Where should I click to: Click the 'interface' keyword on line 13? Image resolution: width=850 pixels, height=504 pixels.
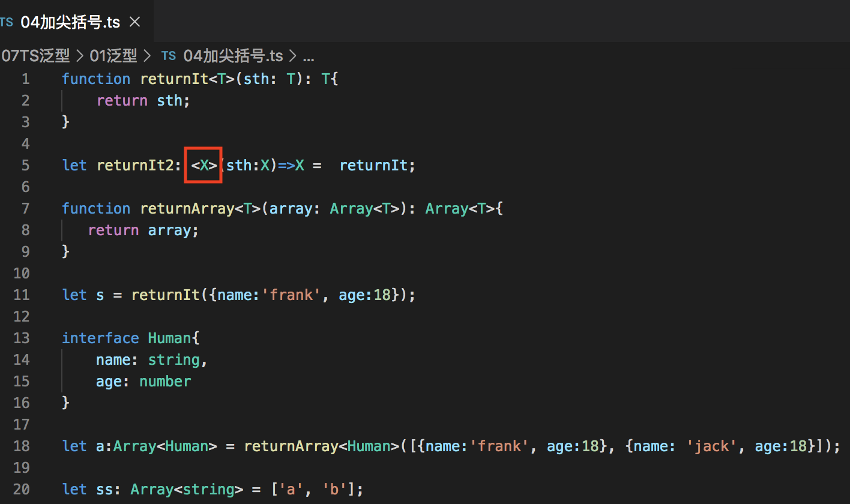click(x=100, y=338)
